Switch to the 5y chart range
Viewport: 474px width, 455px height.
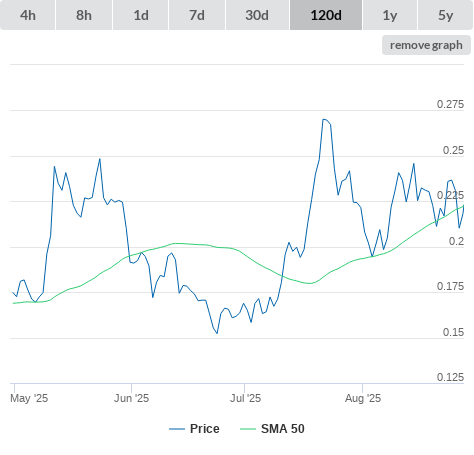pos(445,15)
